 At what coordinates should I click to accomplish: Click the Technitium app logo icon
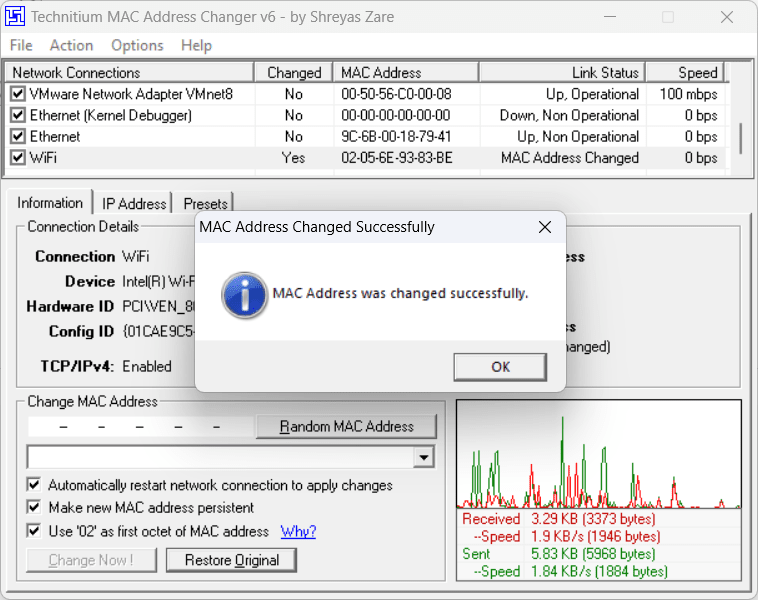[x=15, y=16]
